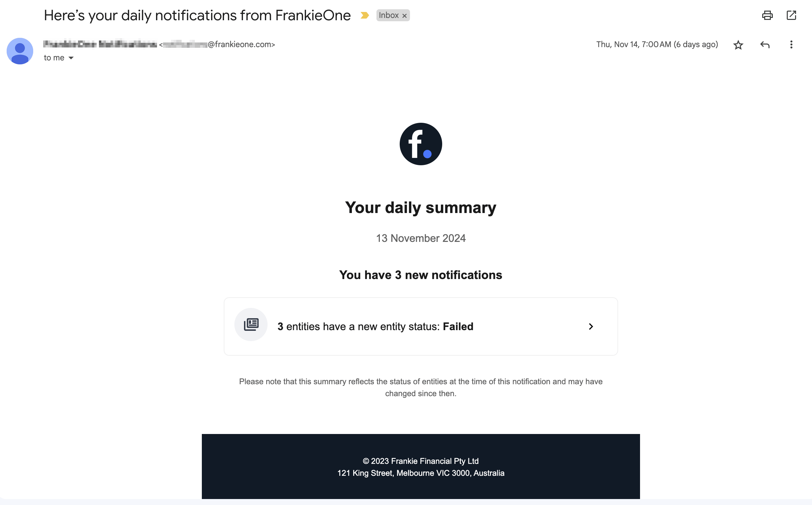Click the reply arrow icon
Screen dimensions: 812x505
pos(765,45)
